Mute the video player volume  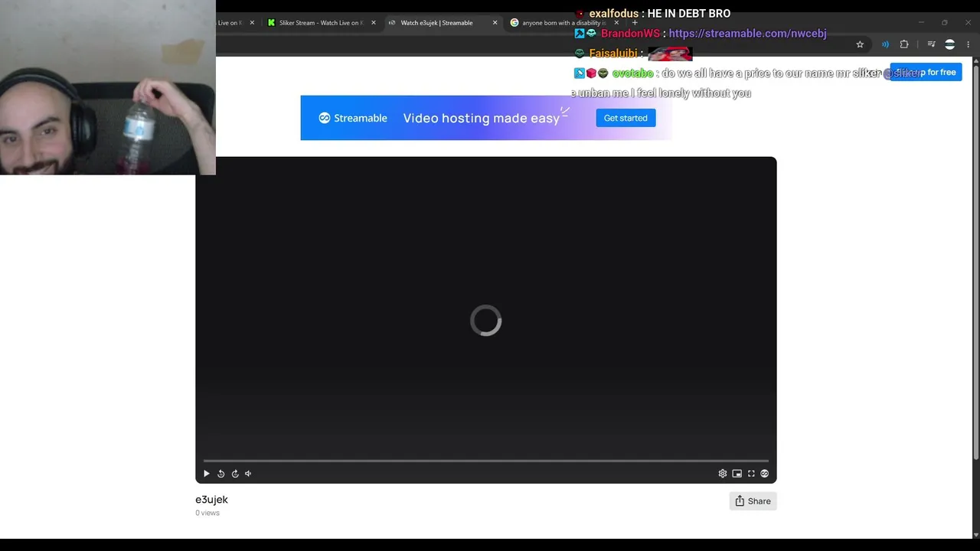click(248, 474)
